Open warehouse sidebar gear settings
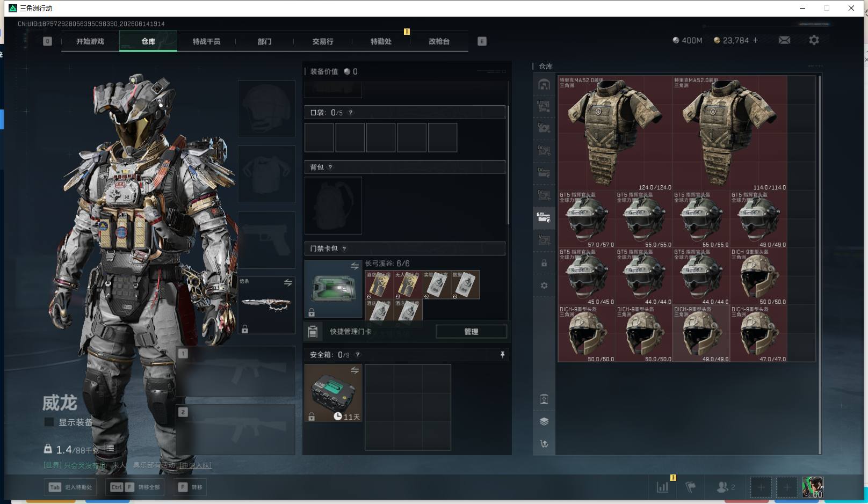Image resolution: width=868 pixels, height=504 pixels. [x=544, y=286]
